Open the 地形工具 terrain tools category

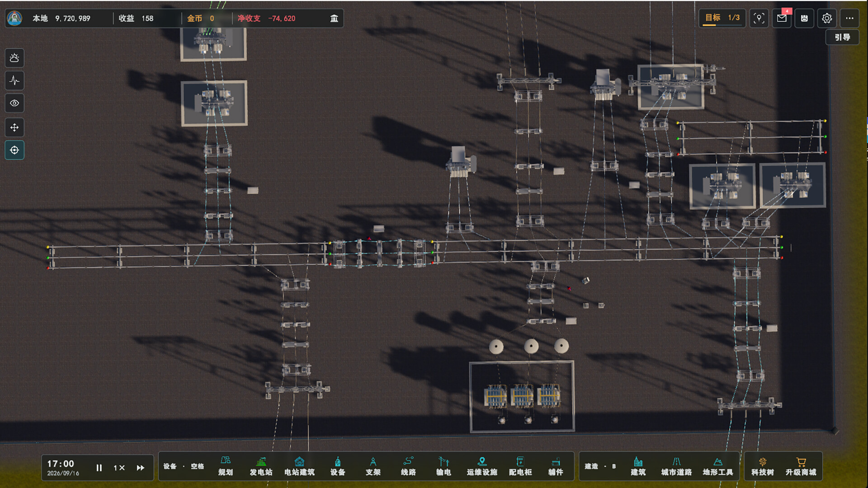(x=718, y=466)
